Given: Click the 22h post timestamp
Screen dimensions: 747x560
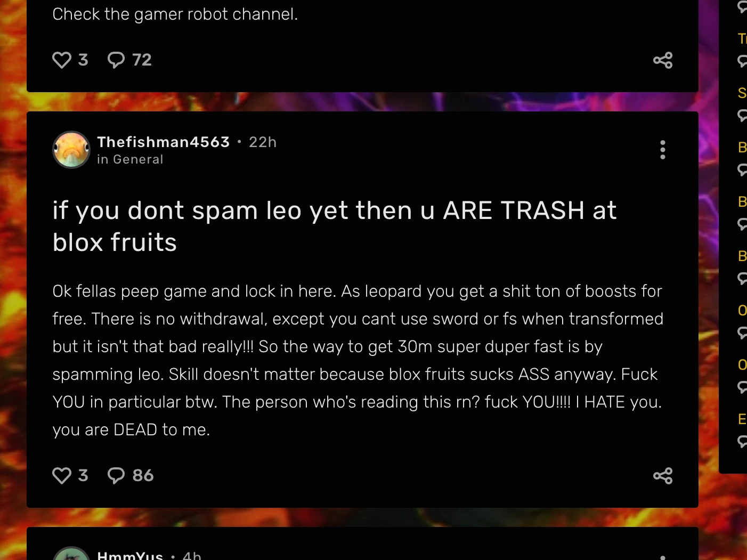Looking at the screenshot, I should [263, 142].
